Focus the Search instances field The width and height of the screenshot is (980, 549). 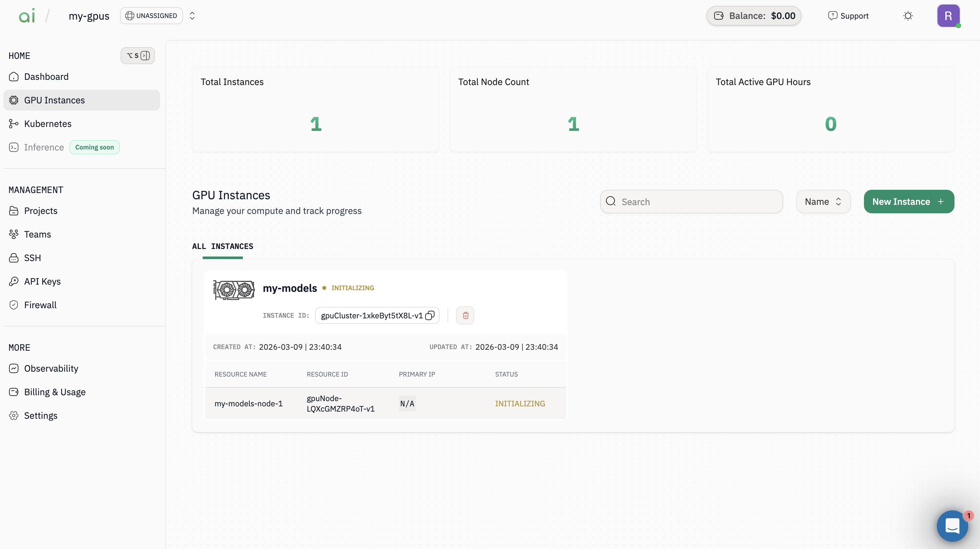click(x=691, y=202)
